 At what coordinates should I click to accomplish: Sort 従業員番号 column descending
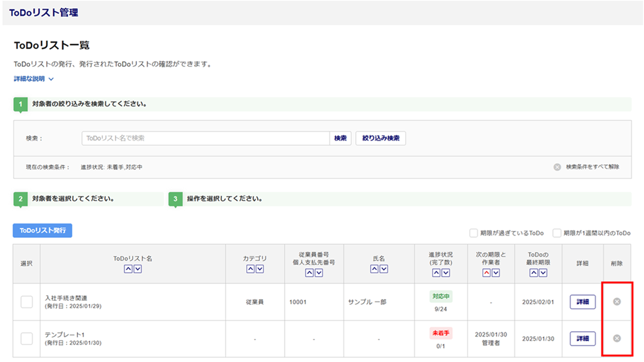click(319, 273)
